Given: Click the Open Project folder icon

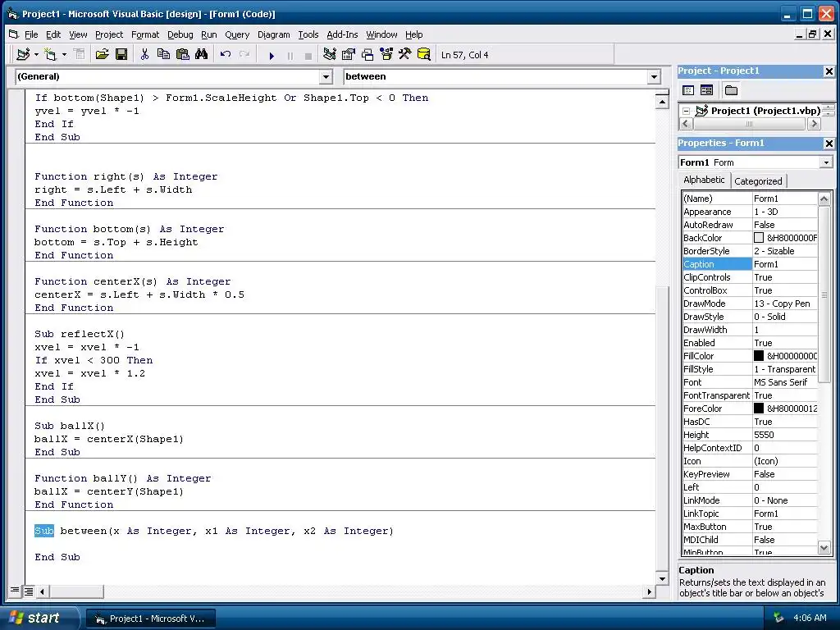Looking at the screenshot, I should point(102,54).
